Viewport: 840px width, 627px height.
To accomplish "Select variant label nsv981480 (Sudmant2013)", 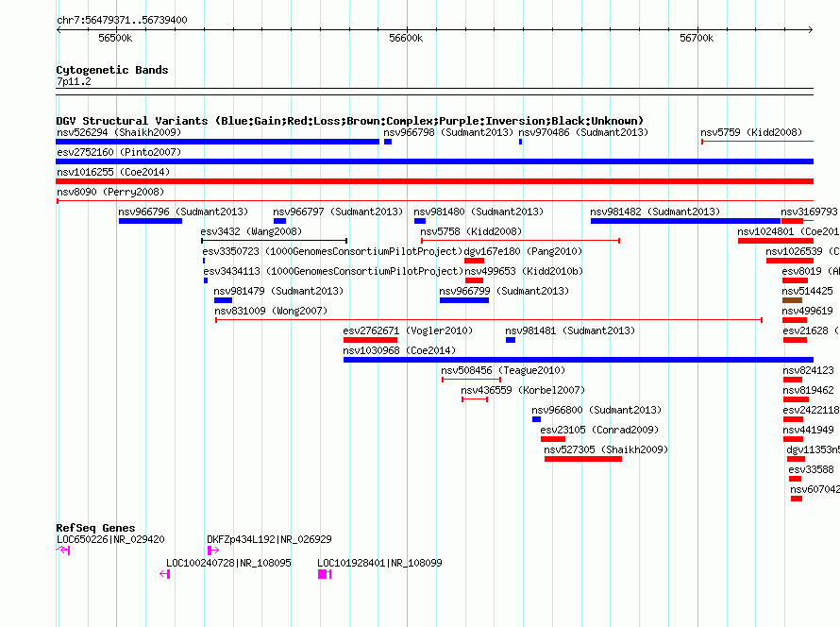I will [479, 212].
